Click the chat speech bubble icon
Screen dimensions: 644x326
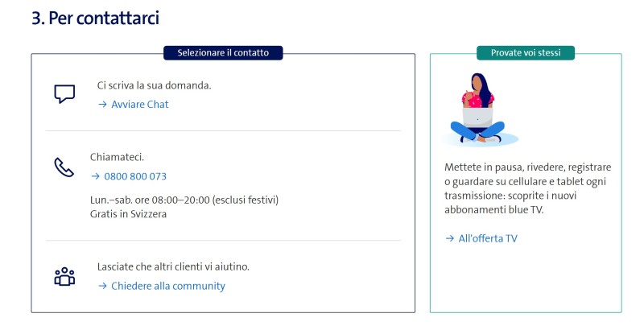64,94
